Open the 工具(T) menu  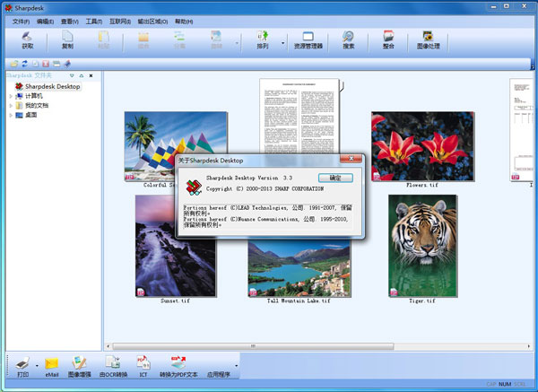(94, 22)
